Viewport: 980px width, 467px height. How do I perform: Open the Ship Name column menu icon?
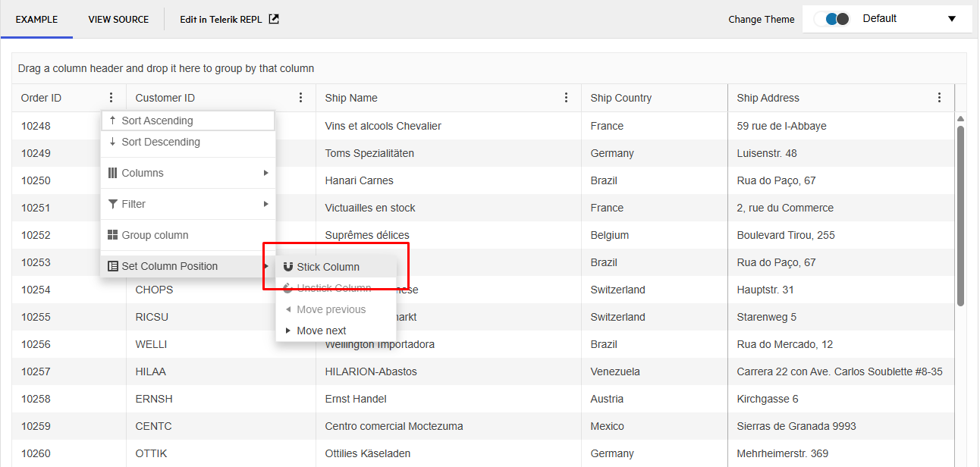566,97
